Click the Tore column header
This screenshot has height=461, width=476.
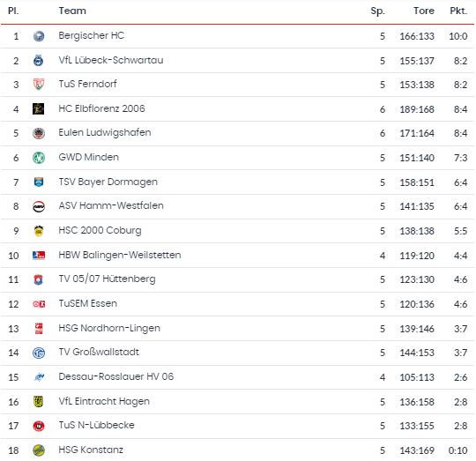(424, 11)
